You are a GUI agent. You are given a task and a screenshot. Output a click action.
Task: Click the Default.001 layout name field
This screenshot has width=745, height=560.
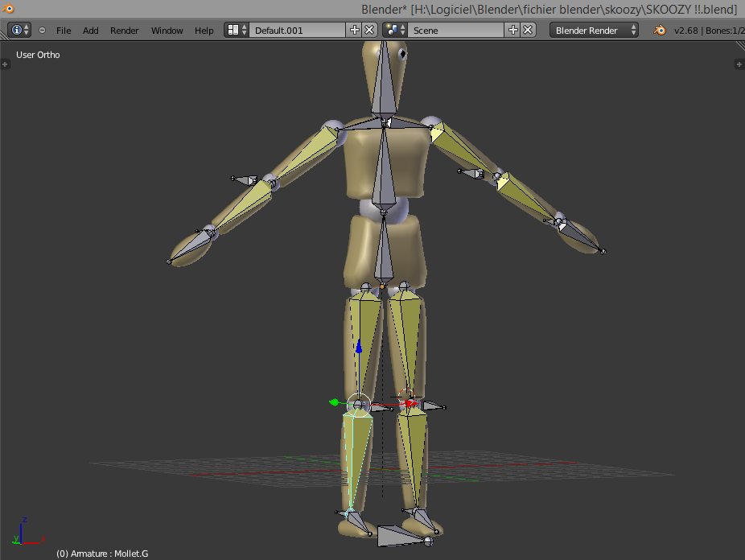(x=298, y=30)
